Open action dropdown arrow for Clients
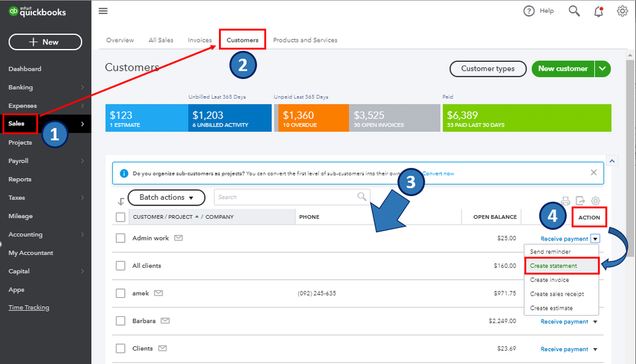636x364 pixels. 595,349
